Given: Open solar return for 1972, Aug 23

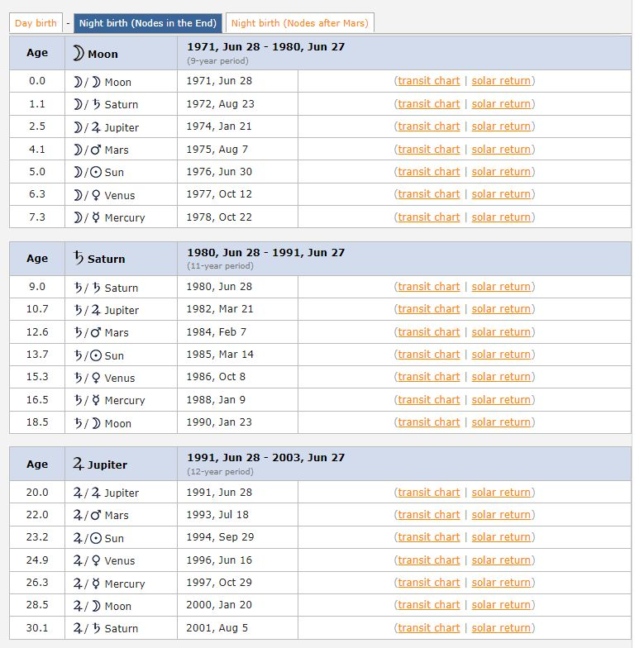Looking at the screenshot, I should (x=501, y=104).
